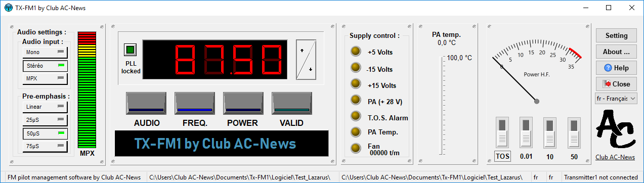Choose 75µS pre-emphasis

45,147
